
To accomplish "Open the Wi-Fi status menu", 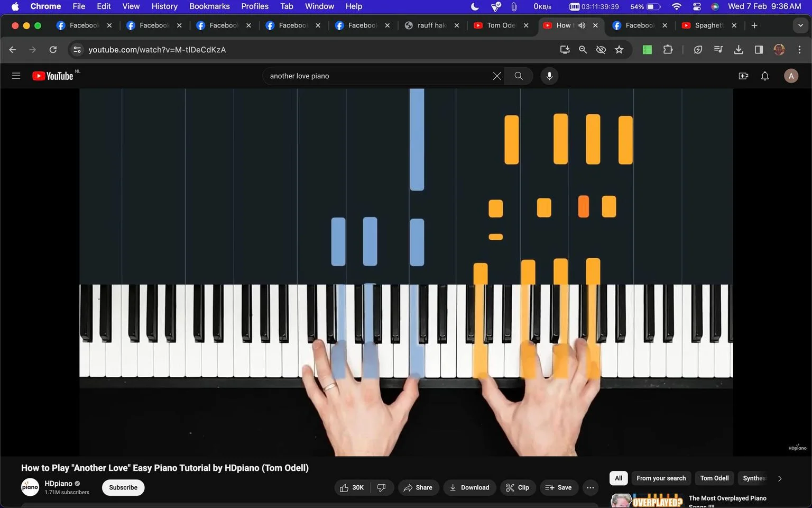I will [x=677, y=6].
